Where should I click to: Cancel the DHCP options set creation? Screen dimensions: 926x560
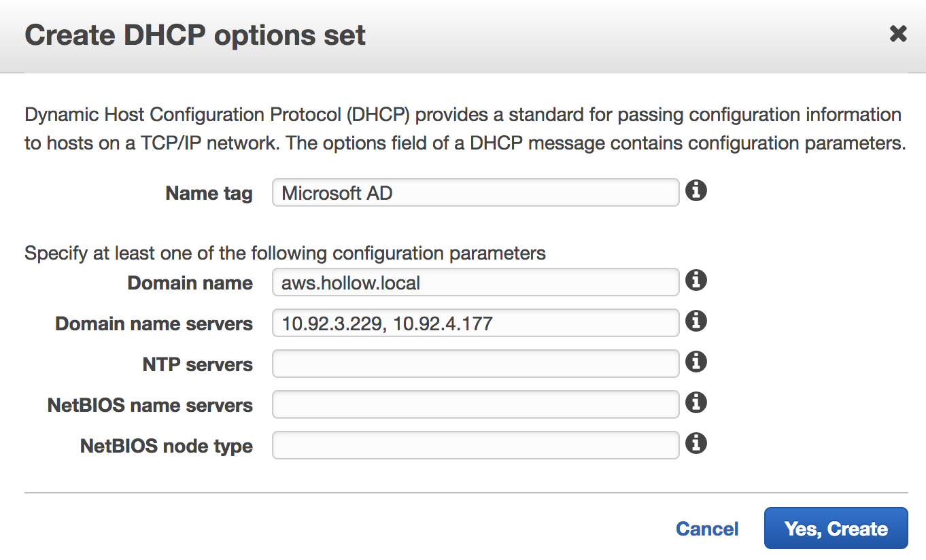[707, 529]
